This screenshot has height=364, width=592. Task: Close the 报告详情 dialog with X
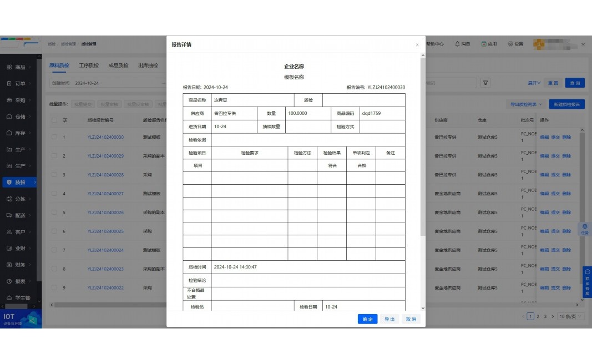point(417,44)
